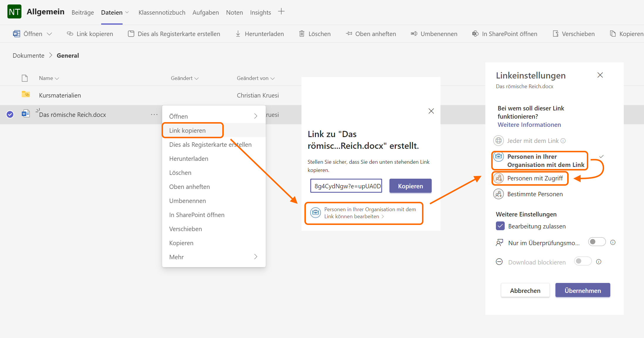Click the trash icon for Löschen
Viewport: 644px width, 338px height.
tap(302, 34)
